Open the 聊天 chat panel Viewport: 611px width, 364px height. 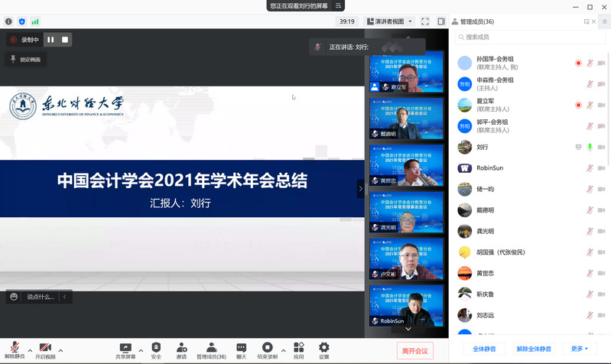click(x=241, y=350)
